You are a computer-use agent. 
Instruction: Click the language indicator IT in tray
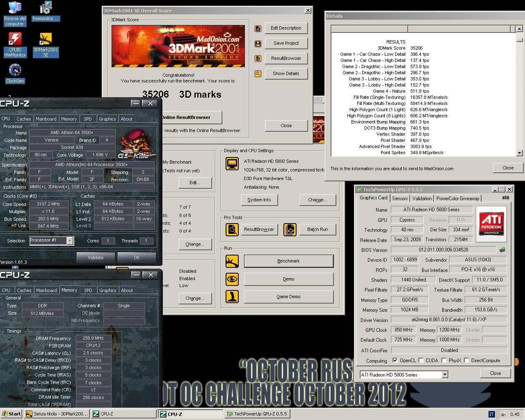click(491, 414)
